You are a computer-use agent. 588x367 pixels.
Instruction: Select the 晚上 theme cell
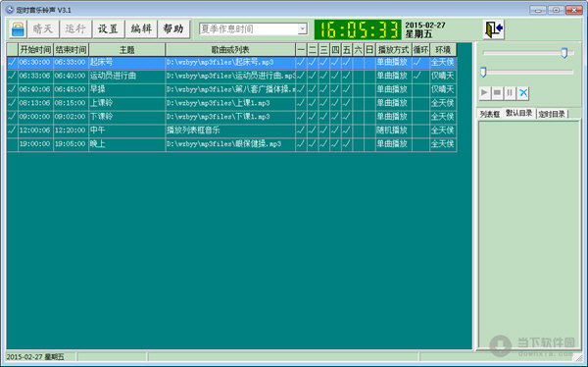click(x=126, y=144)
